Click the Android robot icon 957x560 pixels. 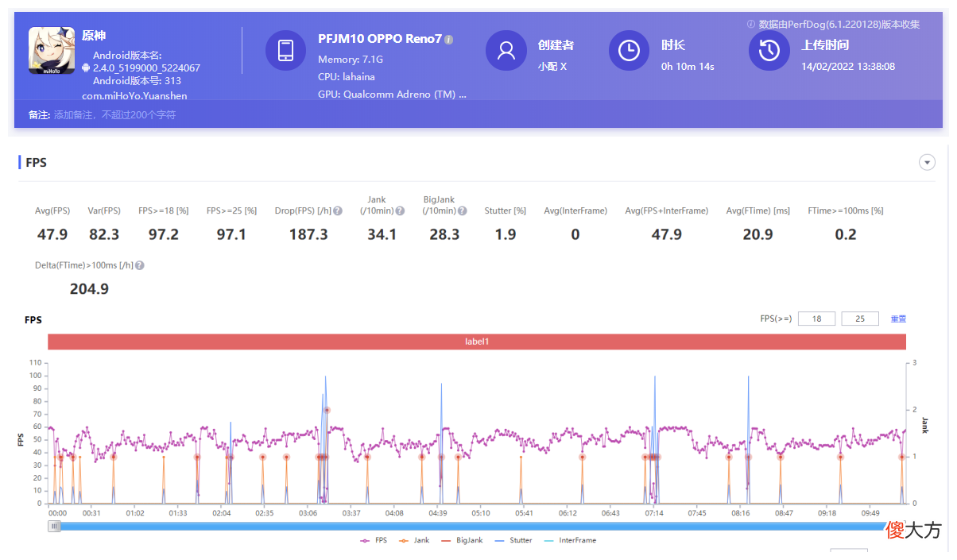[x=86, y=68]
